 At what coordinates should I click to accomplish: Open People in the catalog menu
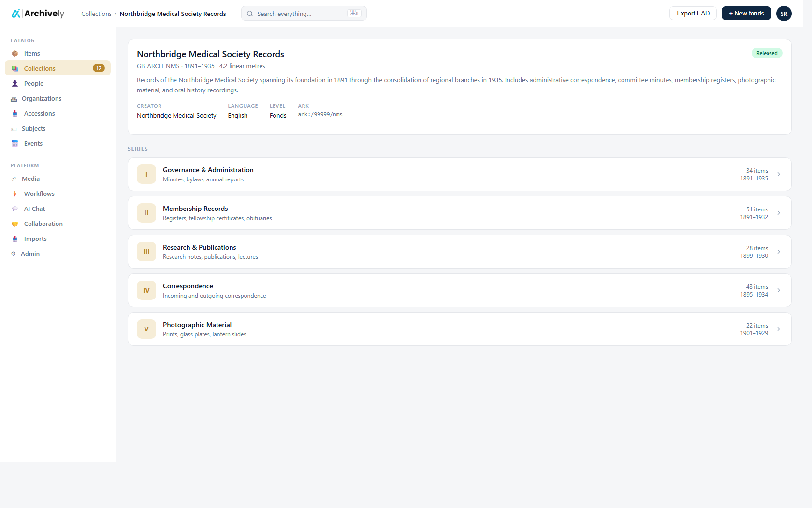pos(34,84)
